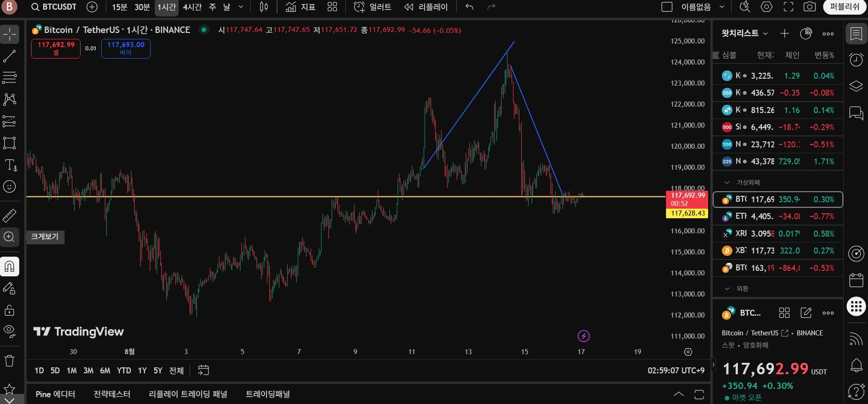
Task: Select the 전체 full date range
Action: coord(176,371)
